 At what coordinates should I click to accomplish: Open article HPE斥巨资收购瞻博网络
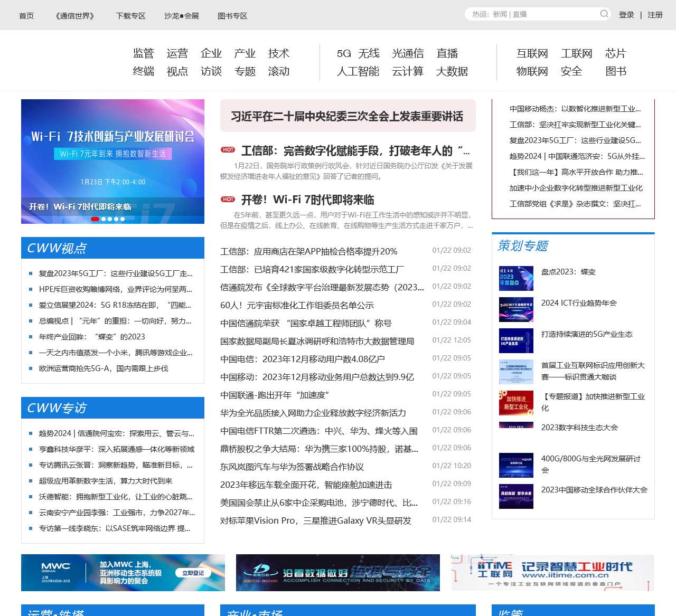pos(115,289)
